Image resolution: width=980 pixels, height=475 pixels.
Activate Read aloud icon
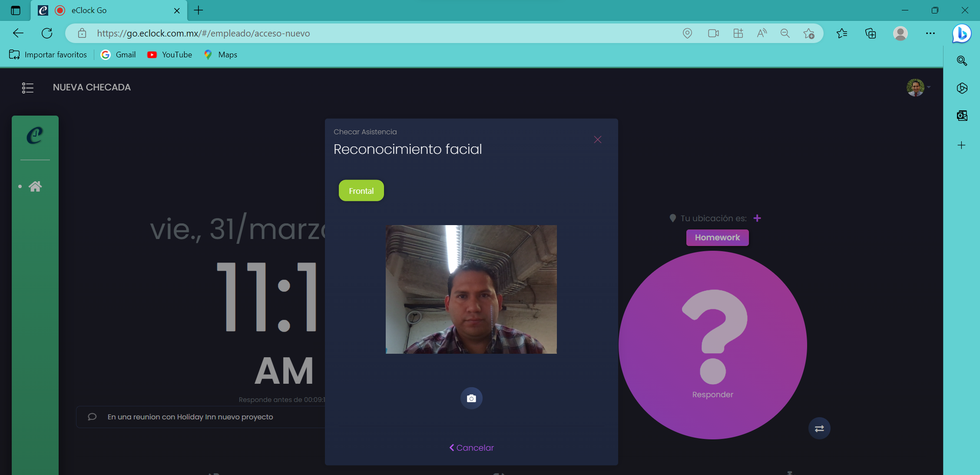762,33
